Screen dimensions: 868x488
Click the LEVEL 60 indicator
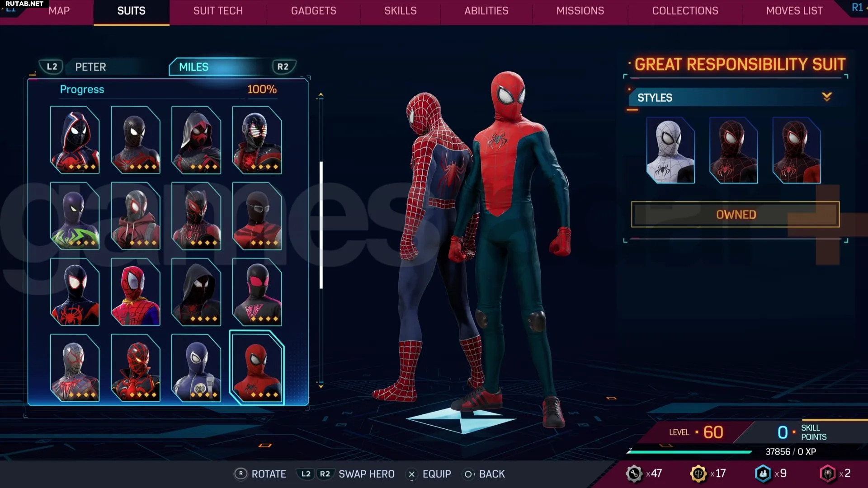[x=696, y=432]
